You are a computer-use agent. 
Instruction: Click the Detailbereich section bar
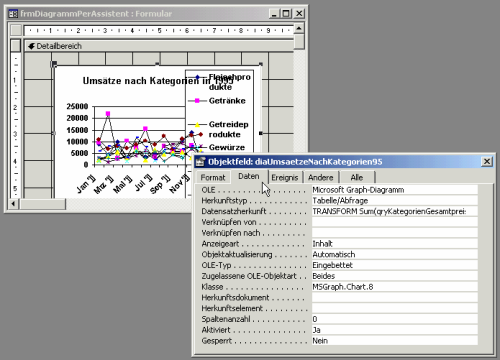[159, 46]
